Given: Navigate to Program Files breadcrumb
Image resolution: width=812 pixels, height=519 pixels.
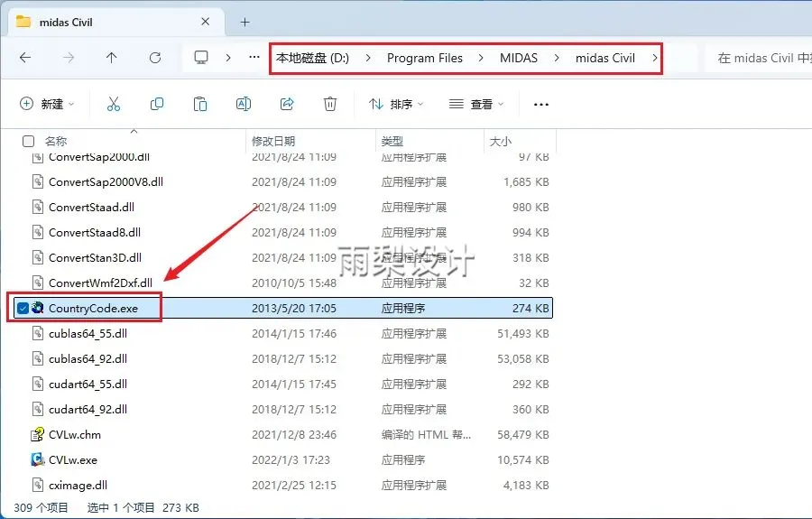Looking at the screenshot, I should (x=425, y=58).
